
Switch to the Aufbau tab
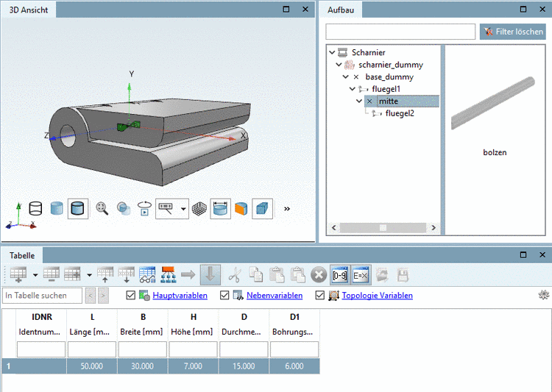tap(341, 10)
